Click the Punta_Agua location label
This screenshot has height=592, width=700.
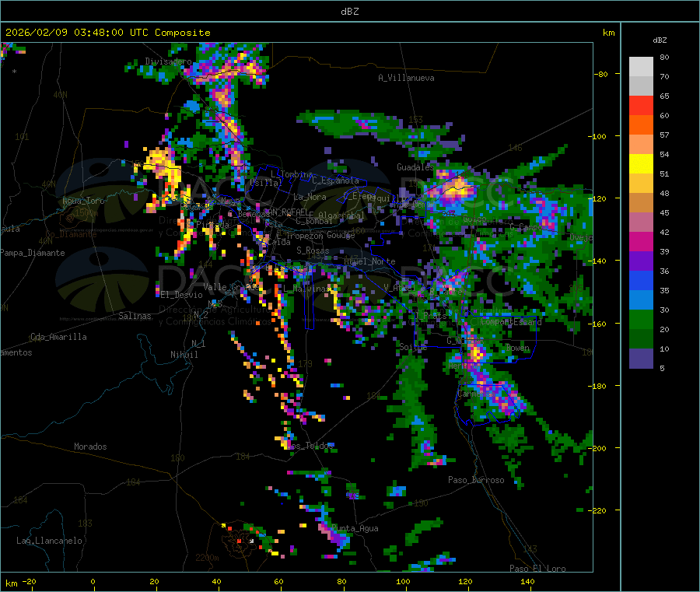(355, 528)
